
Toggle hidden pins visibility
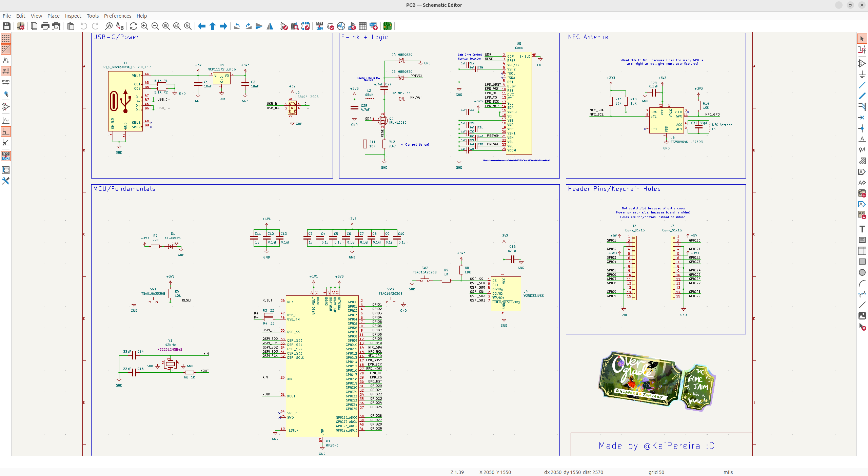pyautogui.click(x=6, y=107)
